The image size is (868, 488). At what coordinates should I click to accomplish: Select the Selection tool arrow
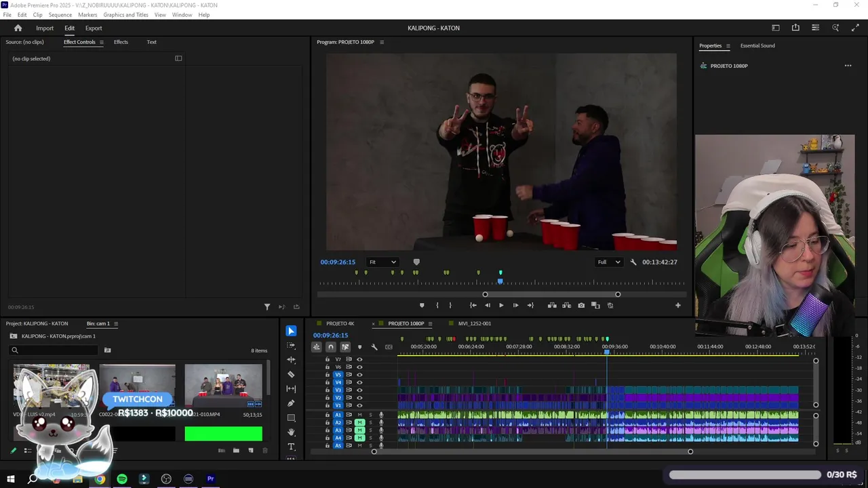[x=291, y=331]
